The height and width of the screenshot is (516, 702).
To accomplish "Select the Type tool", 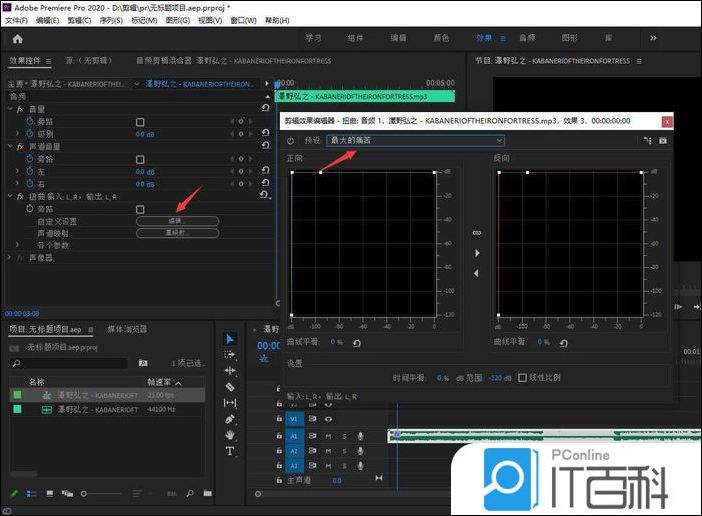I will pyautogui.click(x=229, y=451).
